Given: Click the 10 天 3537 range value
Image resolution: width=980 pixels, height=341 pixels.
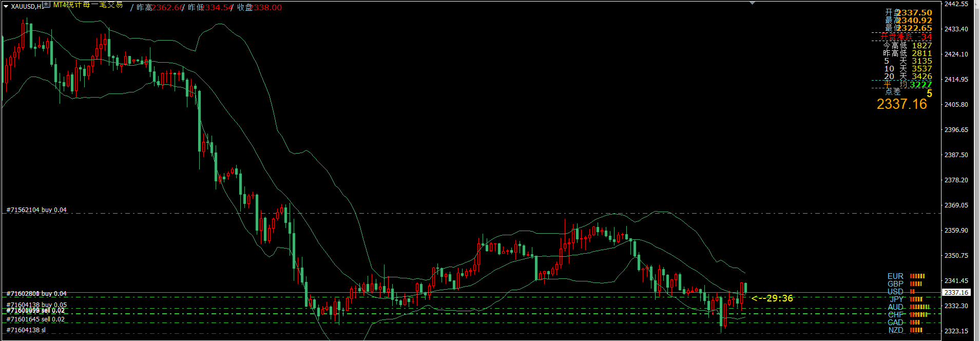Looking at the screenshot, I should point(908,68).
